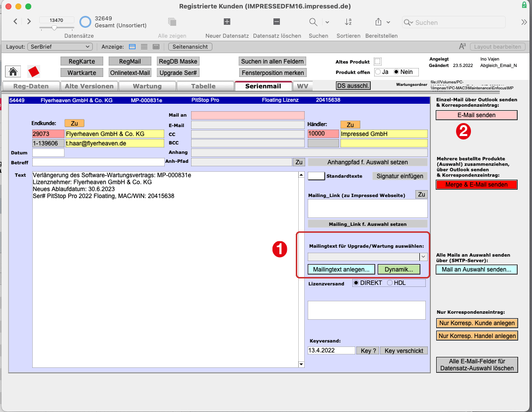Switch to list view in Anzeige
The height and width of the screenshot is (412, 532).
pos(143,47)
